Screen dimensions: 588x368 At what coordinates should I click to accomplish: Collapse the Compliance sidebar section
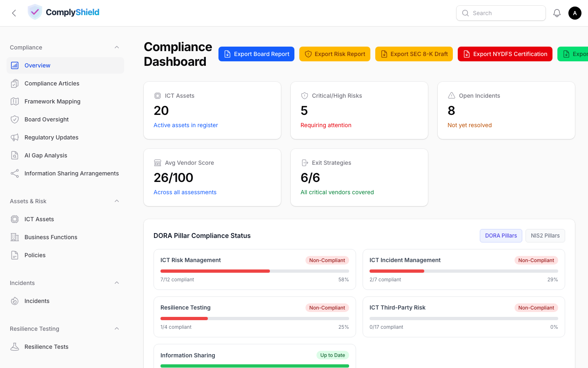tap(117, 47)
